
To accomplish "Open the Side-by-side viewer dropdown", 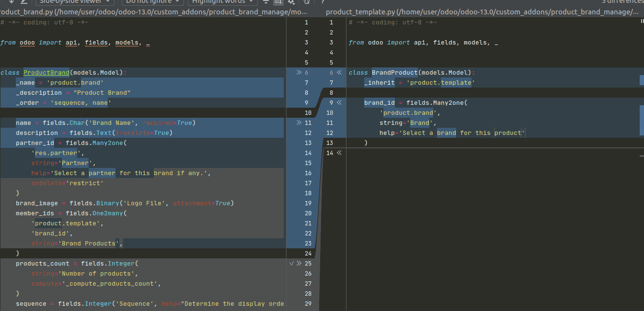I will coord(76,2).
